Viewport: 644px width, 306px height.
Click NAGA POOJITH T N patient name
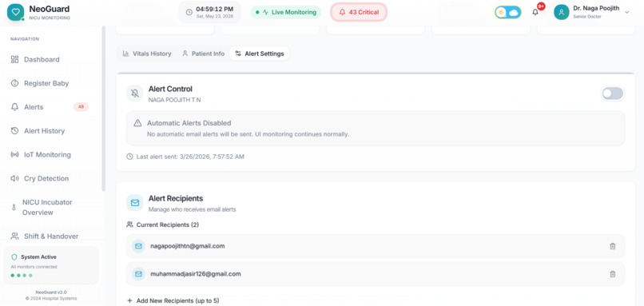click(174, 100)
